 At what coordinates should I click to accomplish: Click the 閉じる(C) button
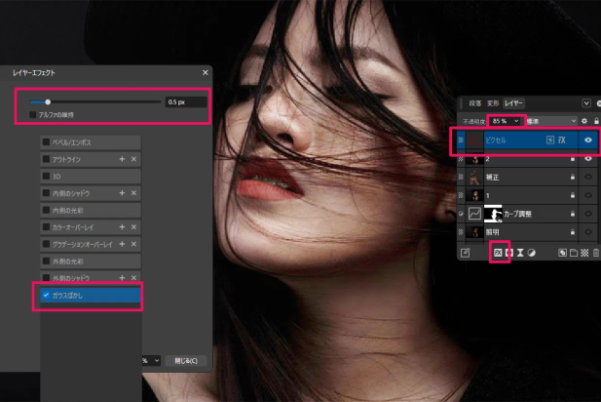pos(186,361)
